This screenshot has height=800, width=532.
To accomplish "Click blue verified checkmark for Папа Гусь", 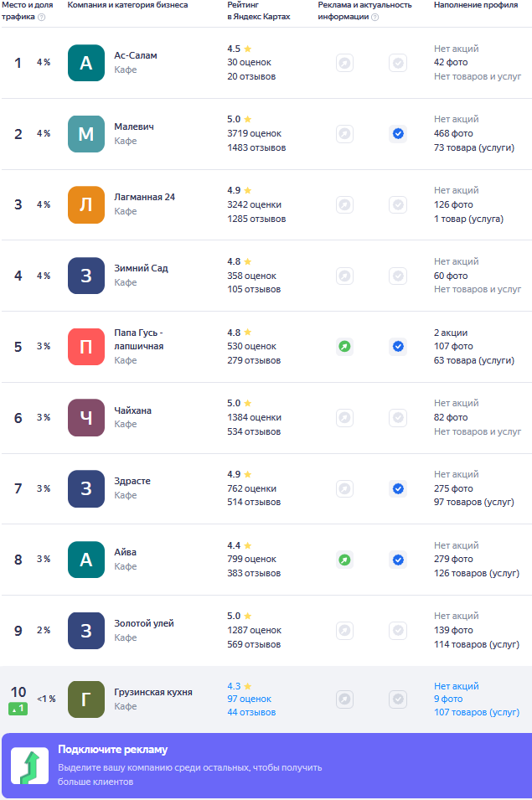I will (x=398, y=347).
